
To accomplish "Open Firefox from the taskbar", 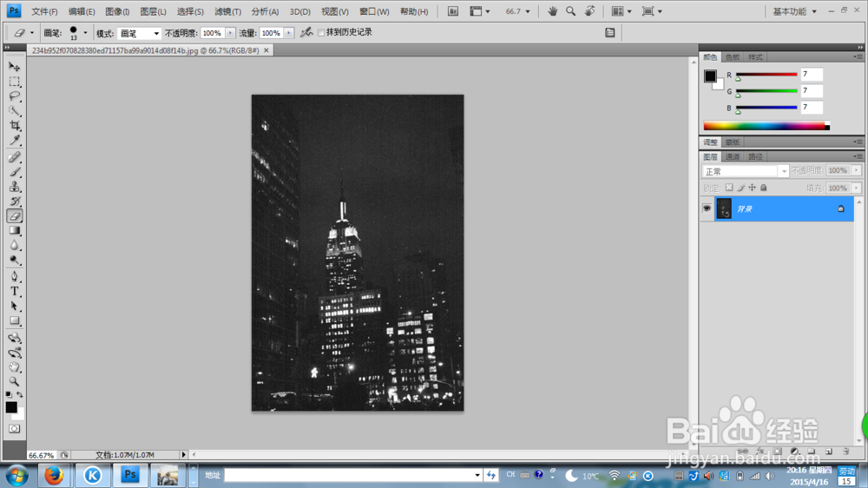I will point(54,475).
